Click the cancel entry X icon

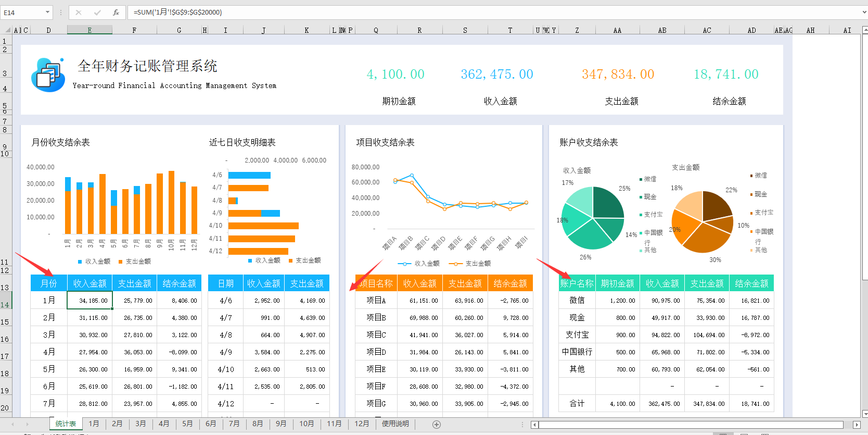(79, 12)
